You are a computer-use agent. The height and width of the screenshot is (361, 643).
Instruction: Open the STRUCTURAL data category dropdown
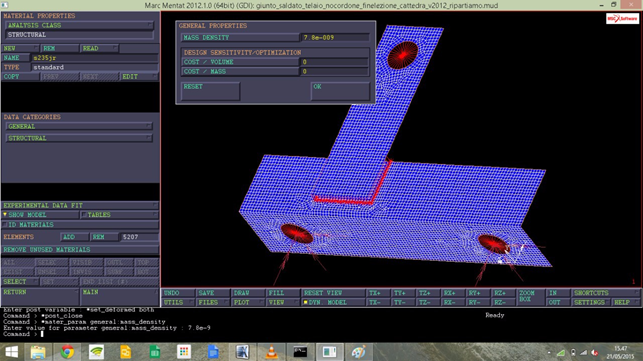click(79, 138)
